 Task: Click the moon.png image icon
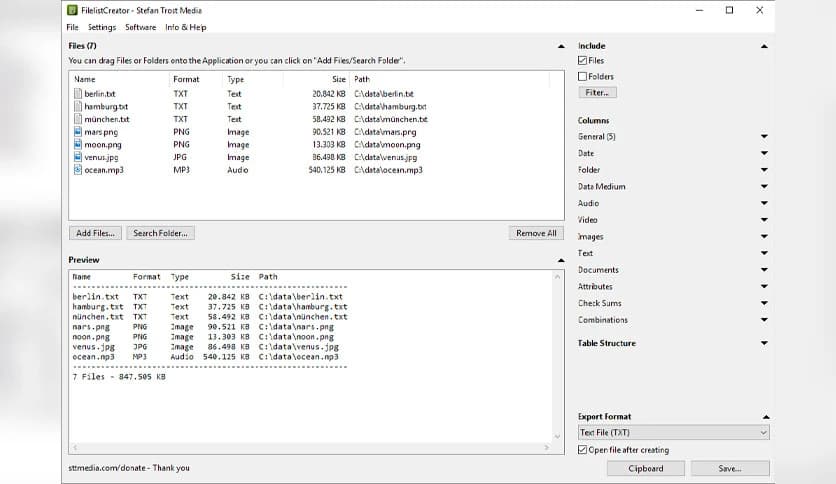click(78, 144)
